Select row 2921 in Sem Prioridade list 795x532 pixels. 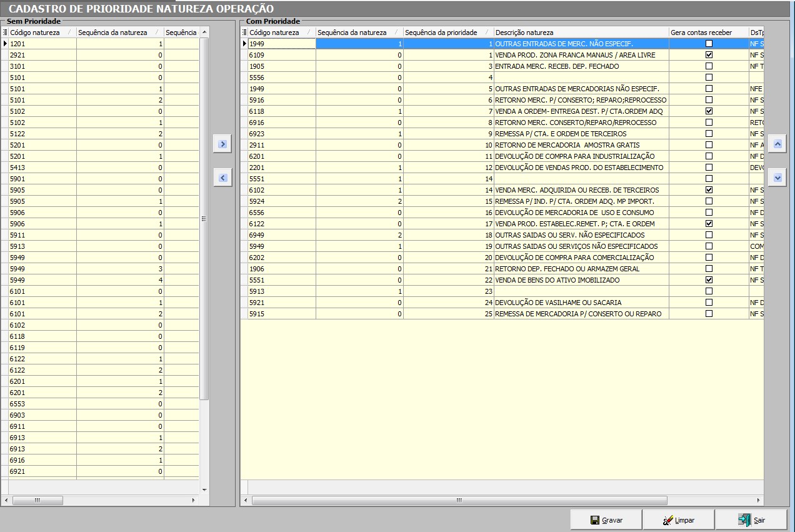[x=41, y=55]
